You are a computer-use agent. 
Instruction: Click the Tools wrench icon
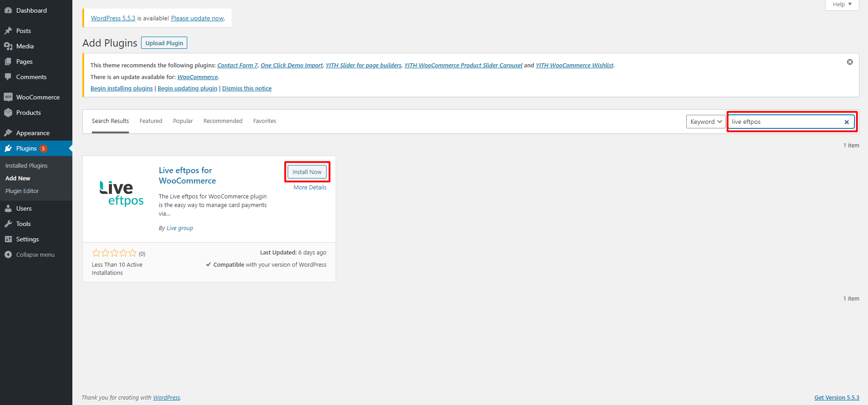tap(8, 224)
